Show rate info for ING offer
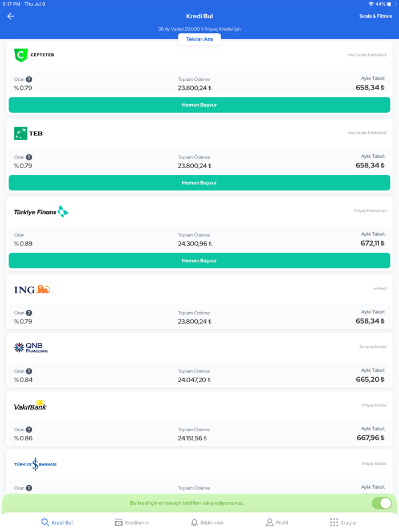Viewport: 399px width, 532px height. click(x=29, y=313)
